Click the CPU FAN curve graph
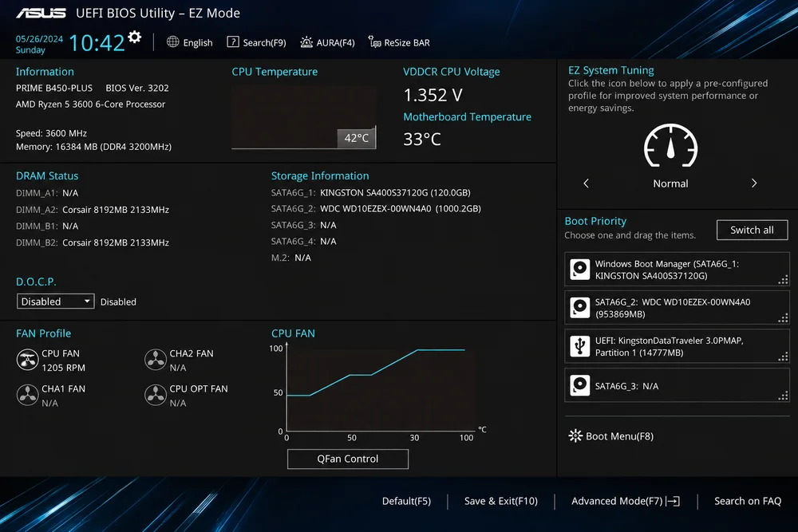 381,388
